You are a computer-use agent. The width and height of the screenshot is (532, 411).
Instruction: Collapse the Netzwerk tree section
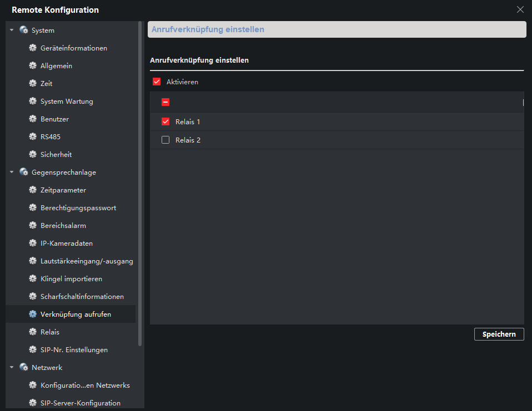pyautogui.click(x=12, y=367)
